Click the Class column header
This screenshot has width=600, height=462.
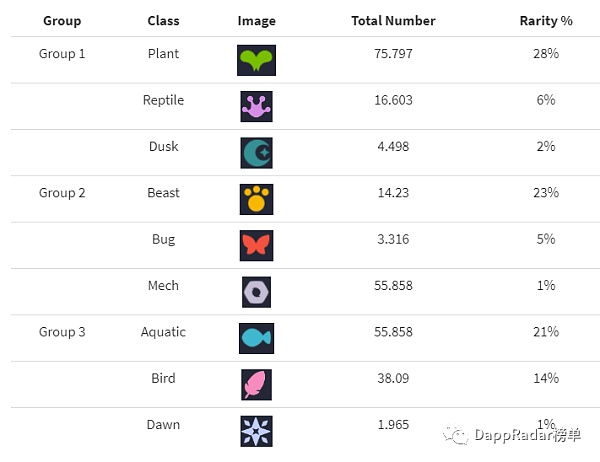pyautogui.click(x=163, y=21)
